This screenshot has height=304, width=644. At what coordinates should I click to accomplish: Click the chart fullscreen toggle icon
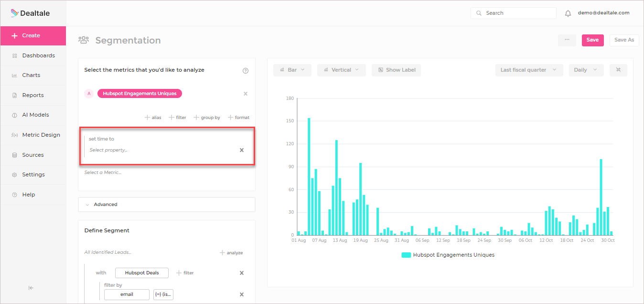click(x=618, y=70)
